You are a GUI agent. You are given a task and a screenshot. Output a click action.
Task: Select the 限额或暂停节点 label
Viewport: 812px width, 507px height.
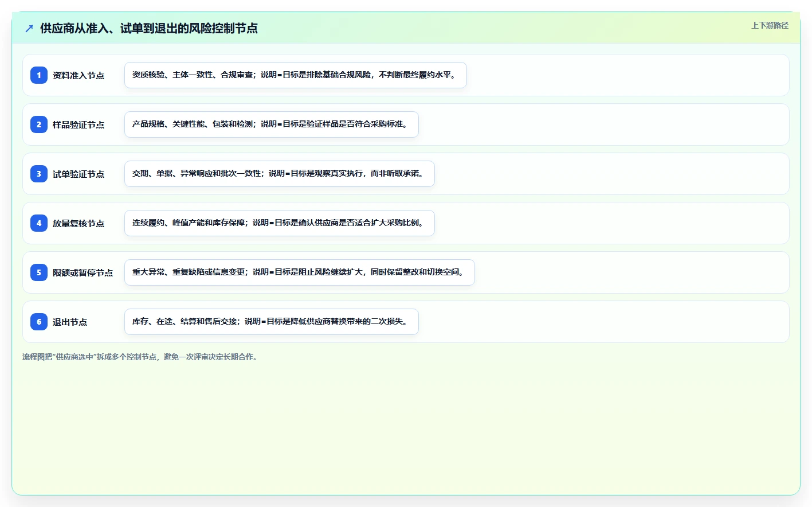click(x=83, y=272)
